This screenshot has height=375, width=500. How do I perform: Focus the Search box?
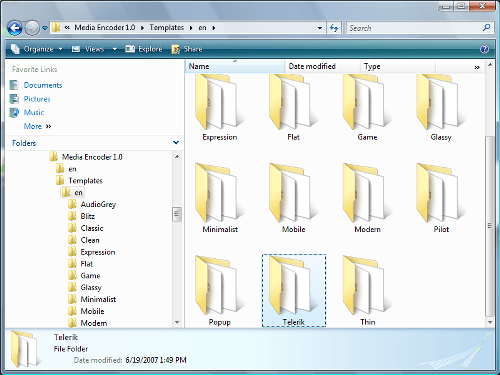(x=413, y=28)
